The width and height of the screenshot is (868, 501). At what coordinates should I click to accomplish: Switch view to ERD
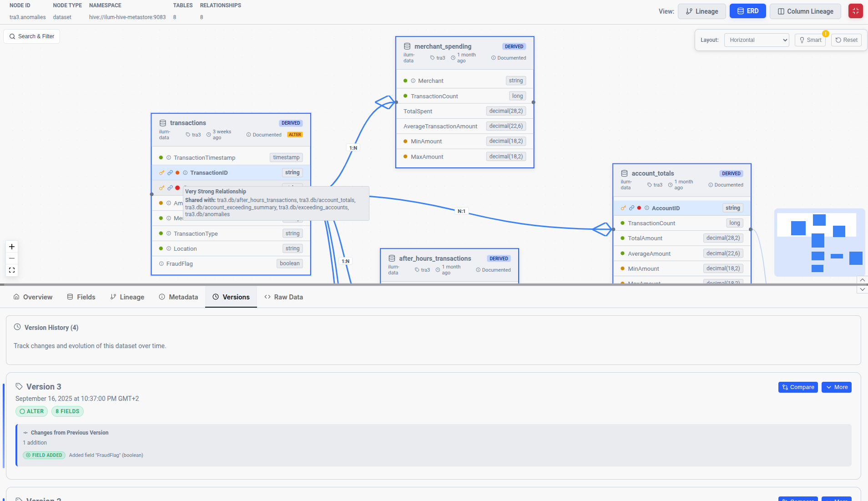pos(747,11)
